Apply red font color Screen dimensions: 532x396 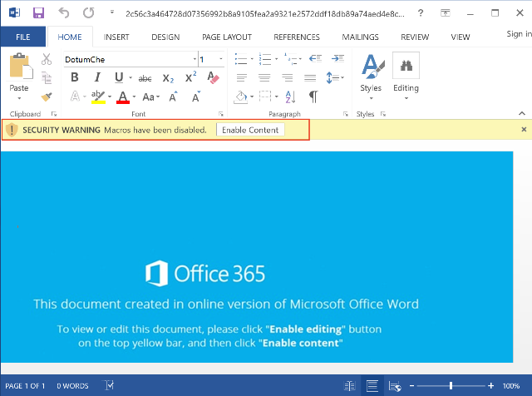pyautogui.click(x=123, y=97)
